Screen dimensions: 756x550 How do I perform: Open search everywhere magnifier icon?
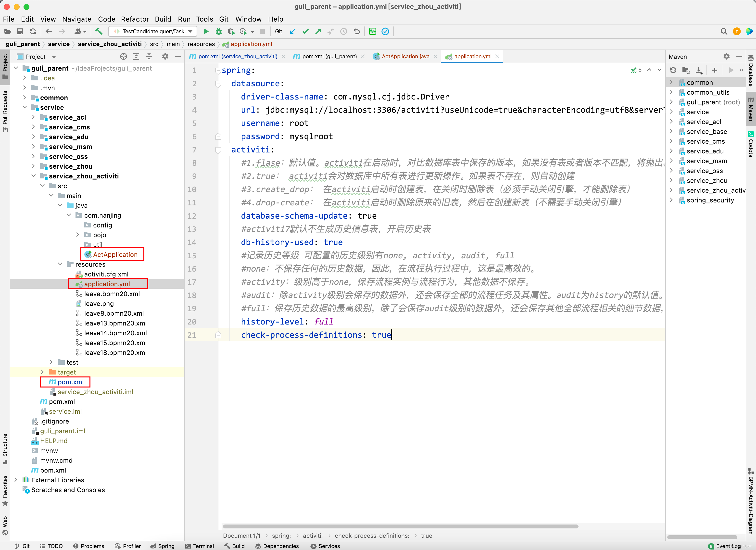pos(724,31)
